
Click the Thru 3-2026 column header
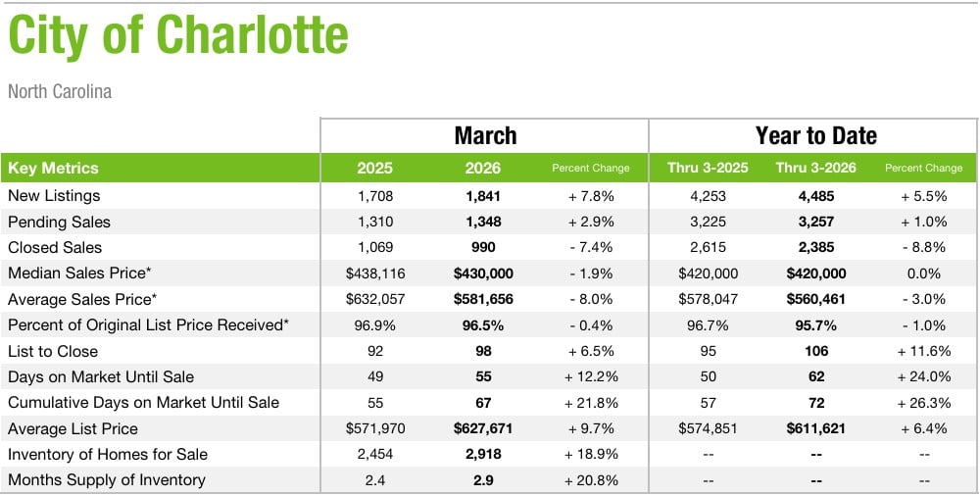815,168
